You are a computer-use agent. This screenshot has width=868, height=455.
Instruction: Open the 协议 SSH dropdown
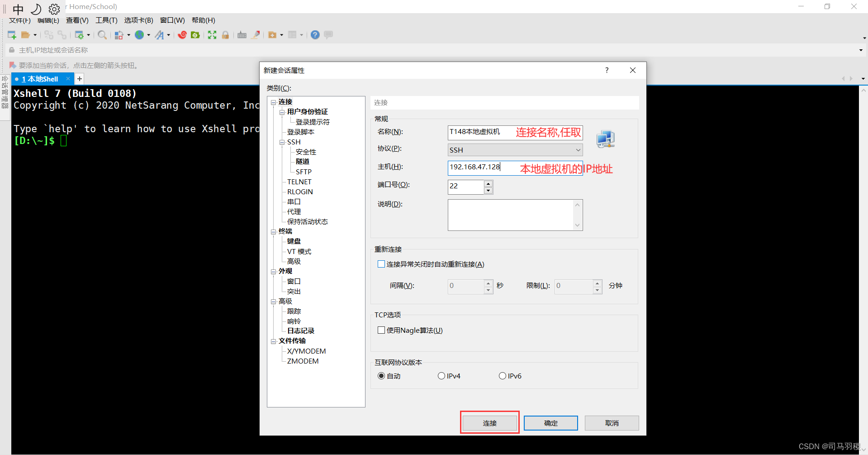[x=515, y=150]
